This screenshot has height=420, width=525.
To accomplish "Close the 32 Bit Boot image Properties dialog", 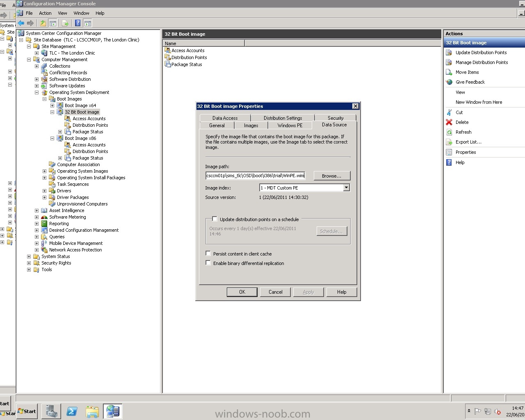I will (355, 106).
